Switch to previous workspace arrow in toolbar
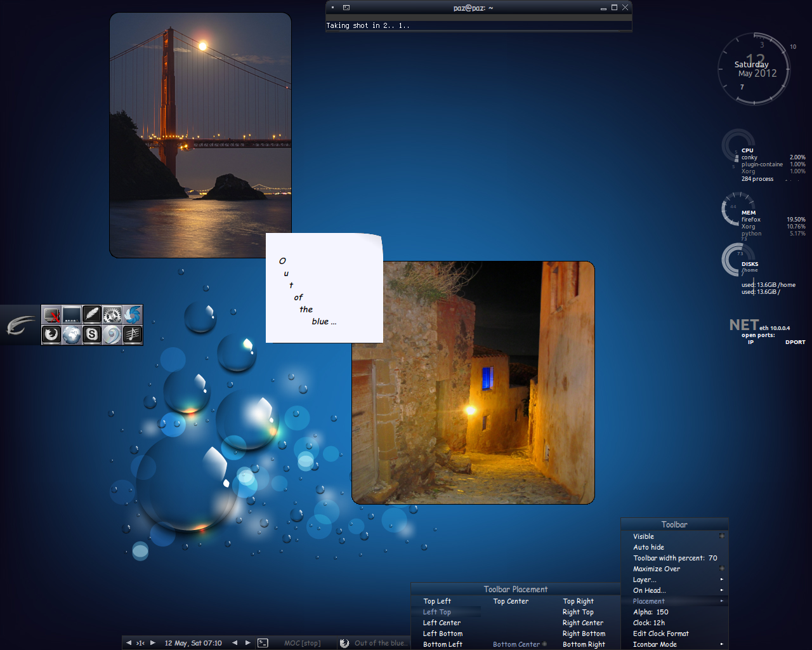The image size is (812, 650). coord(129,643)
